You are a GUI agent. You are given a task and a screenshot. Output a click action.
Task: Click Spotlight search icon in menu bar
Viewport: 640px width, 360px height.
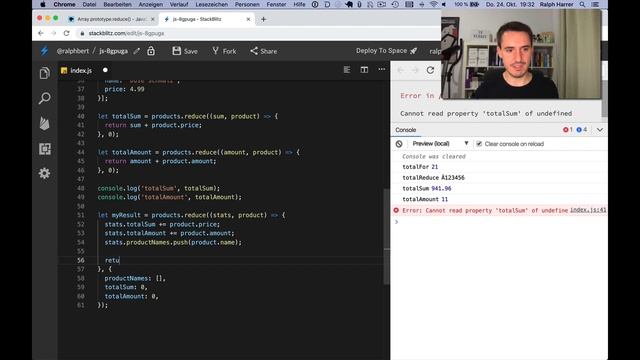pos(582,4)
